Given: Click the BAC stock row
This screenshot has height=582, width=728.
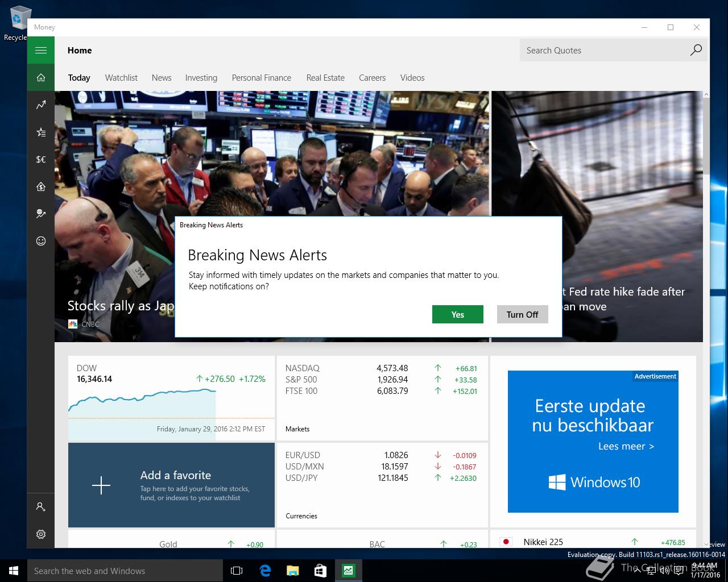Looking at the screenshot, I should tap(382, 544).
